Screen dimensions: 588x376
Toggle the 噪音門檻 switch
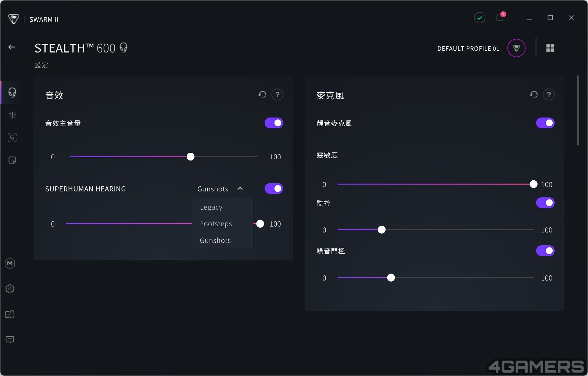545,251
